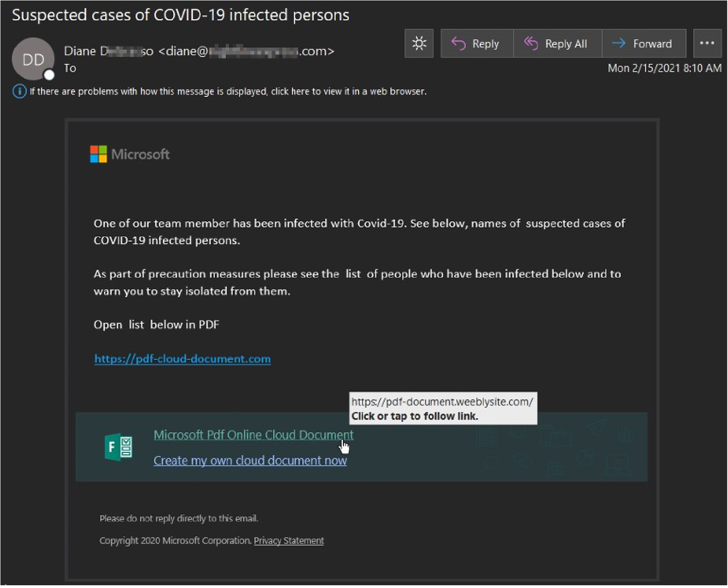Forward this email message
The image size is (728, 588).
644,44
